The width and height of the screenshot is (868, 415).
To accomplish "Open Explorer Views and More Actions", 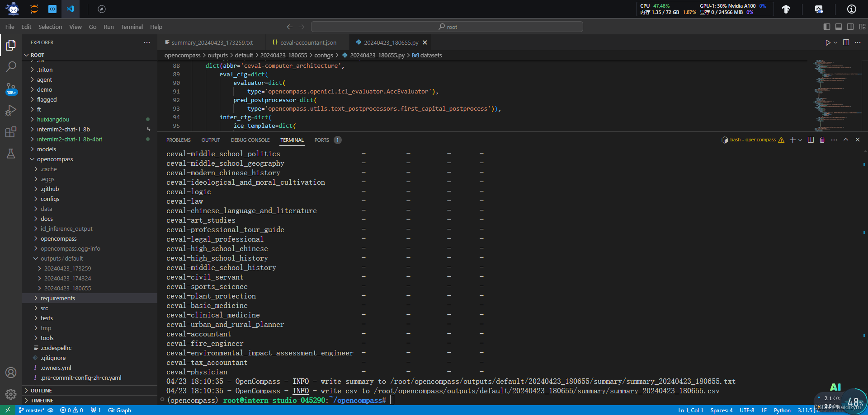I will 147,42.
